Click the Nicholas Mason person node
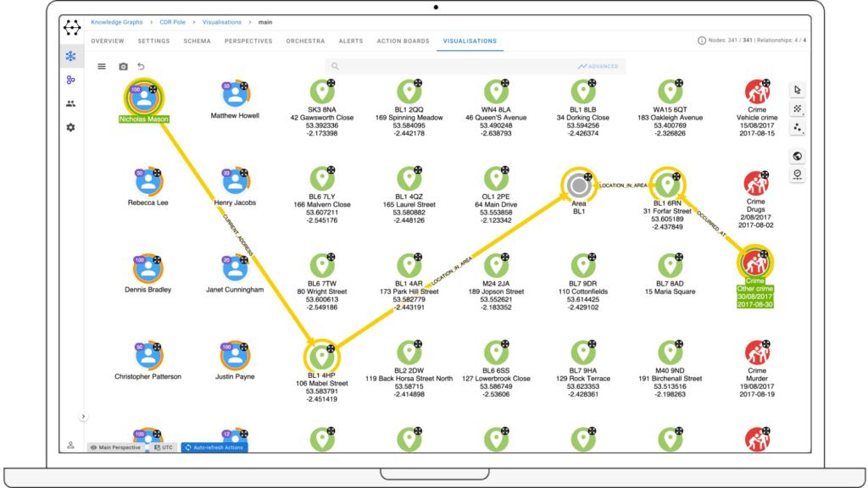The width and height of the screenshot is (868, 488). (x=144, y=98)
